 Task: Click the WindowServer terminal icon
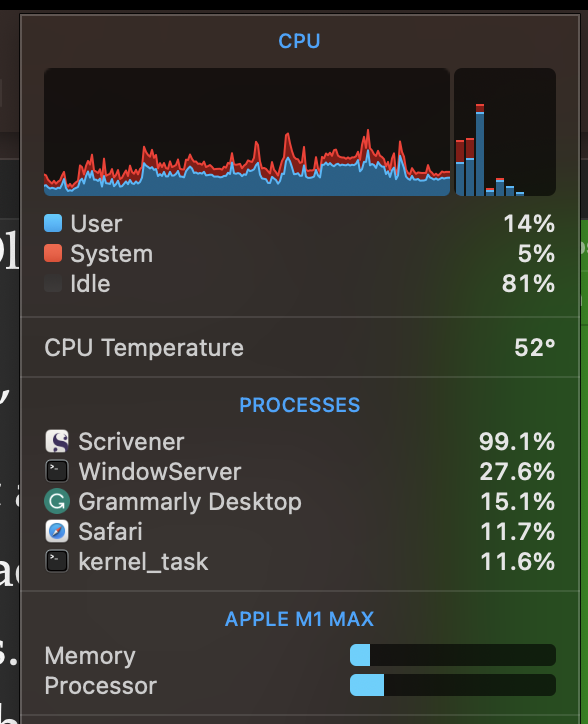[x=57, y=471]
